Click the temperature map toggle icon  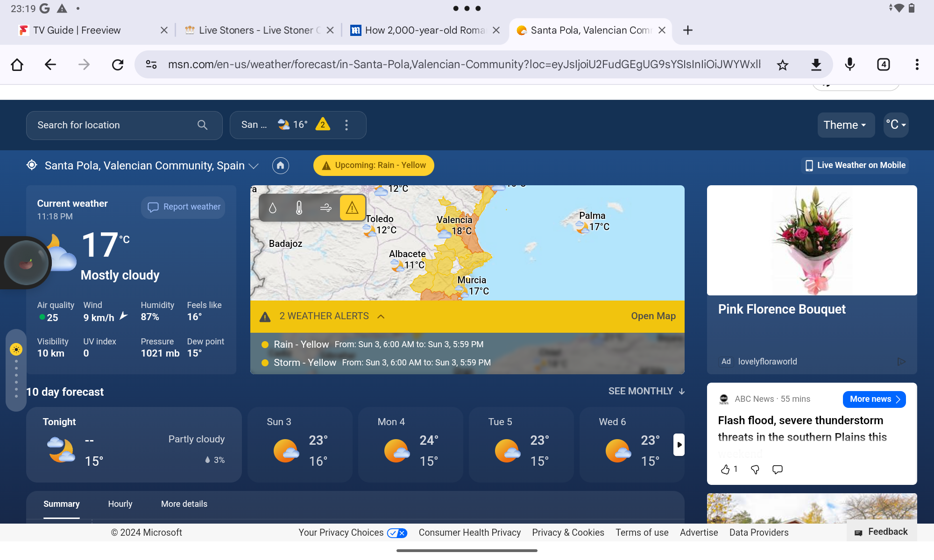click(298, 207)
